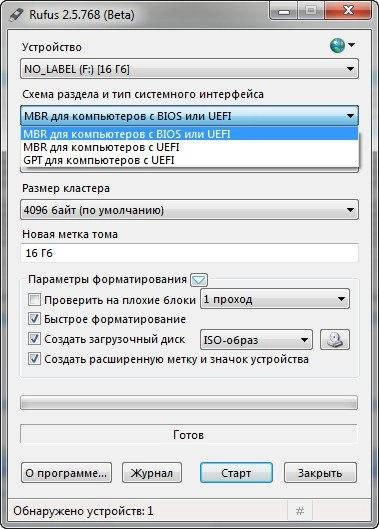Open the ISO-образ boot type dropdown

(x=256, y=339)
